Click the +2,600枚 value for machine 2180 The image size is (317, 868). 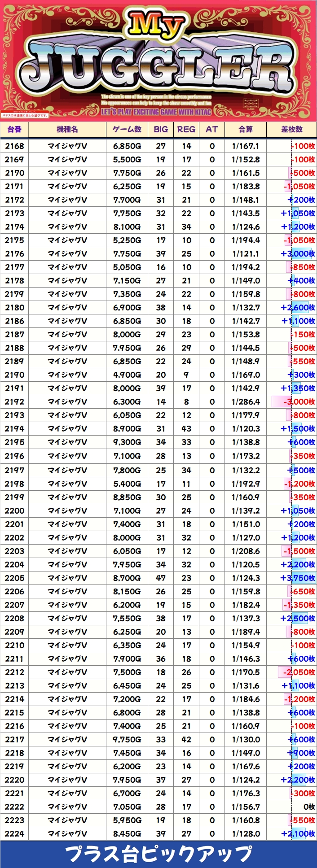point(298,308)
